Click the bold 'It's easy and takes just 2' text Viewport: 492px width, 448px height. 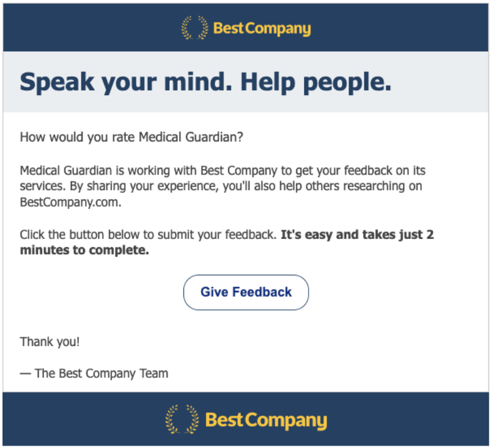pos(357,235)
